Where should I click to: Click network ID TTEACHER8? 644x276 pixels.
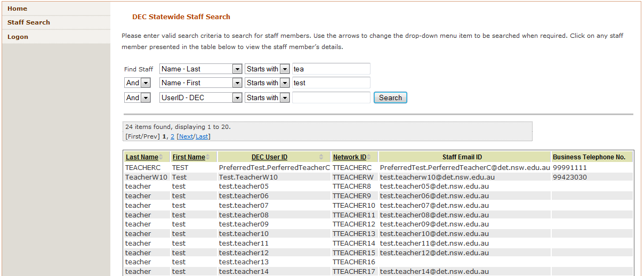tap(351, 186)
